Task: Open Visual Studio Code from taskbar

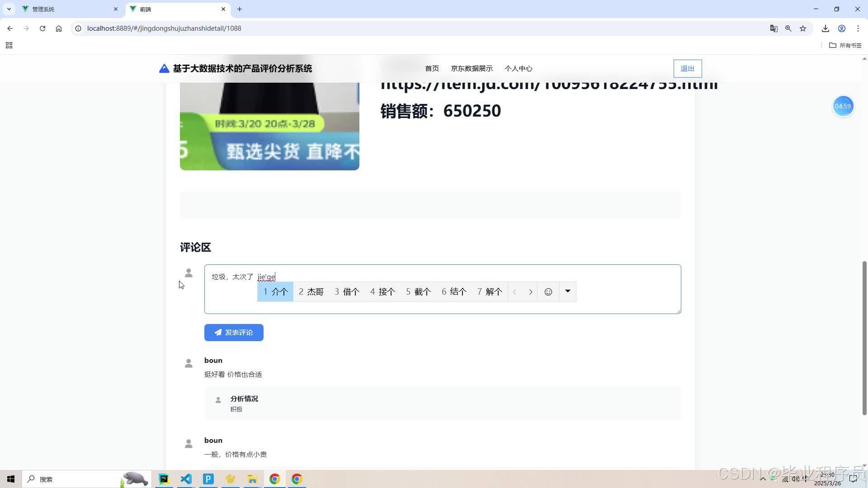Action: (x=186, y=479)
